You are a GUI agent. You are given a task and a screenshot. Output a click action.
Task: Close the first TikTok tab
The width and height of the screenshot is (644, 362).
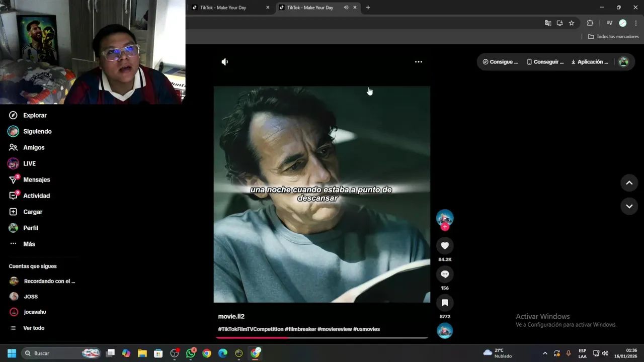(x=268, y=8)
